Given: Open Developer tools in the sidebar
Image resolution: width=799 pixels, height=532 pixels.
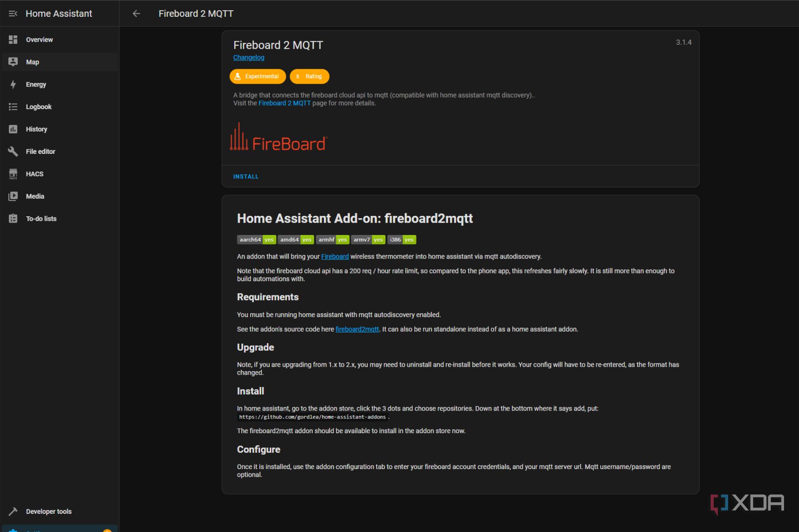Looking at the screenshot, I should point(60,511).
